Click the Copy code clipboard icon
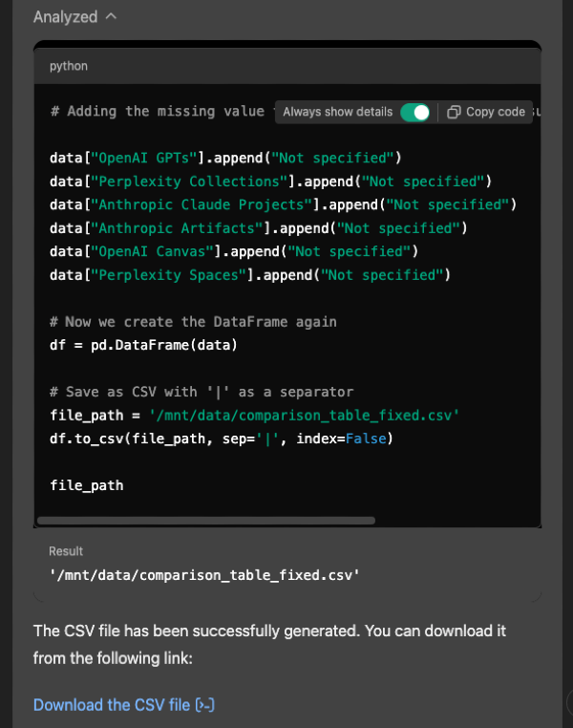Viewport: 573px width, 728px height. (455, 112)
